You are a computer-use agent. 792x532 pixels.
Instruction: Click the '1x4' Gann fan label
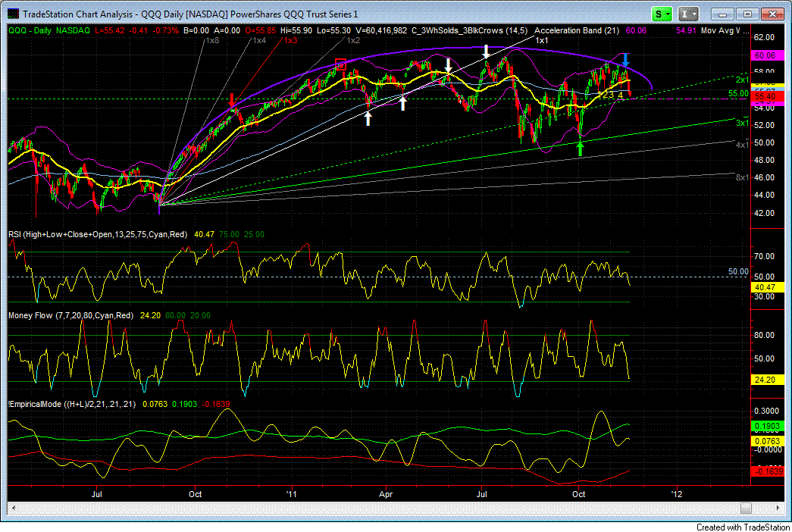[258, 40]
